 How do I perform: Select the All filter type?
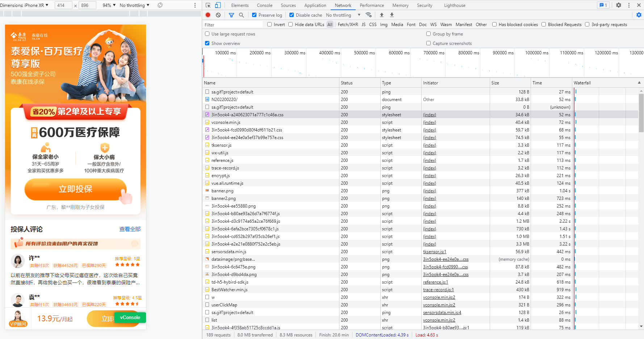tap(330, 24)
